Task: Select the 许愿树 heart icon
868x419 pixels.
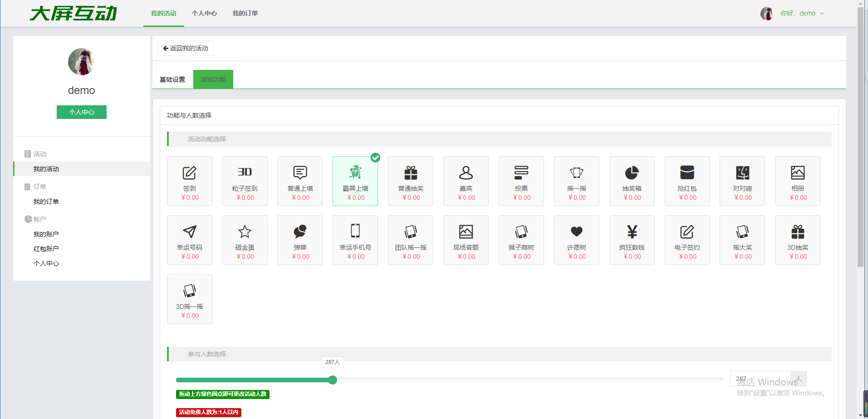Action: 576,232
